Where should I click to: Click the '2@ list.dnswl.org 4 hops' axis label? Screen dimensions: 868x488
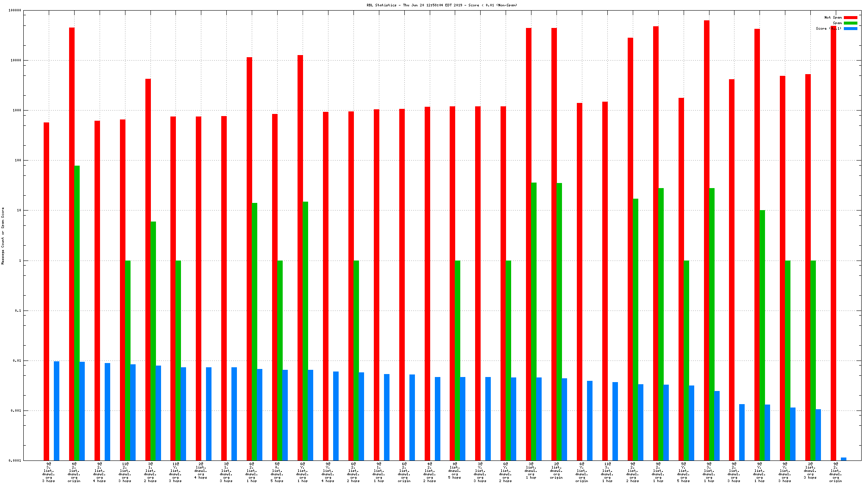point(201,471)
